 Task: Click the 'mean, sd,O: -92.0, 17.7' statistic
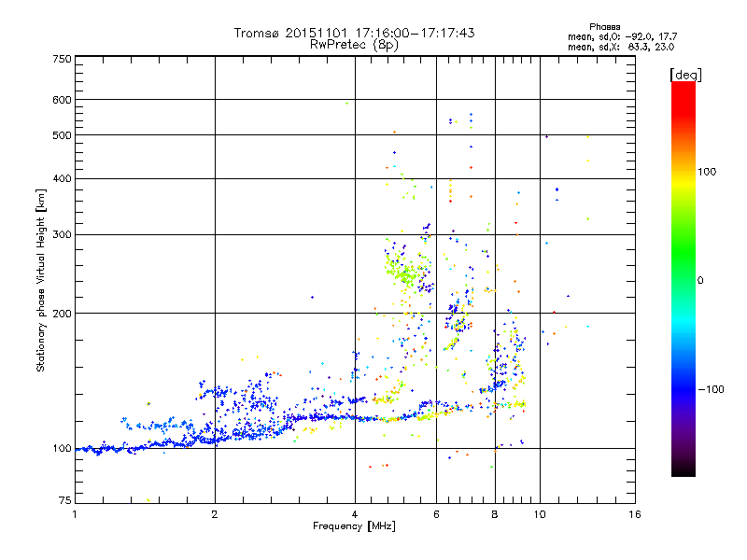pyautogui.click(x=622, y=36)
